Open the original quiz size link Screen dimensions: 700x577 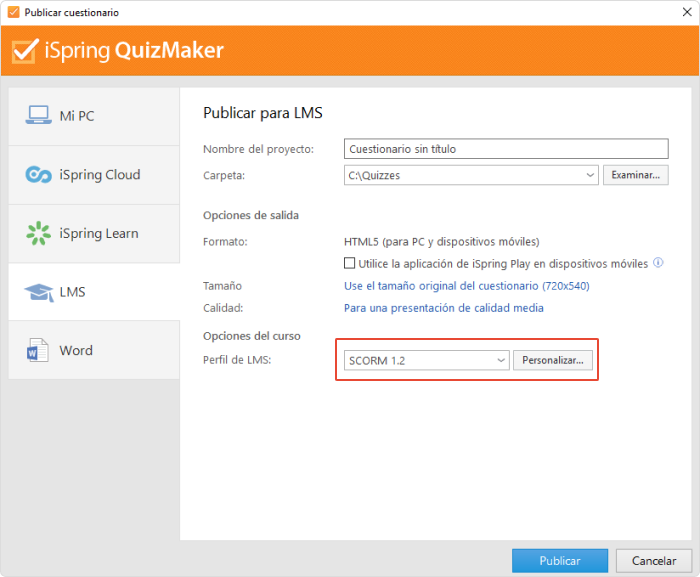(x=467, y=286)
